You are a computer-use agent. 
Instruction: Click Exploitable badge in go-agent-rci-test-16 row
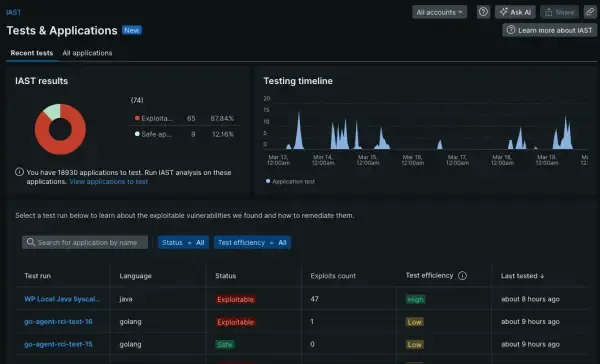pos(236,322)
